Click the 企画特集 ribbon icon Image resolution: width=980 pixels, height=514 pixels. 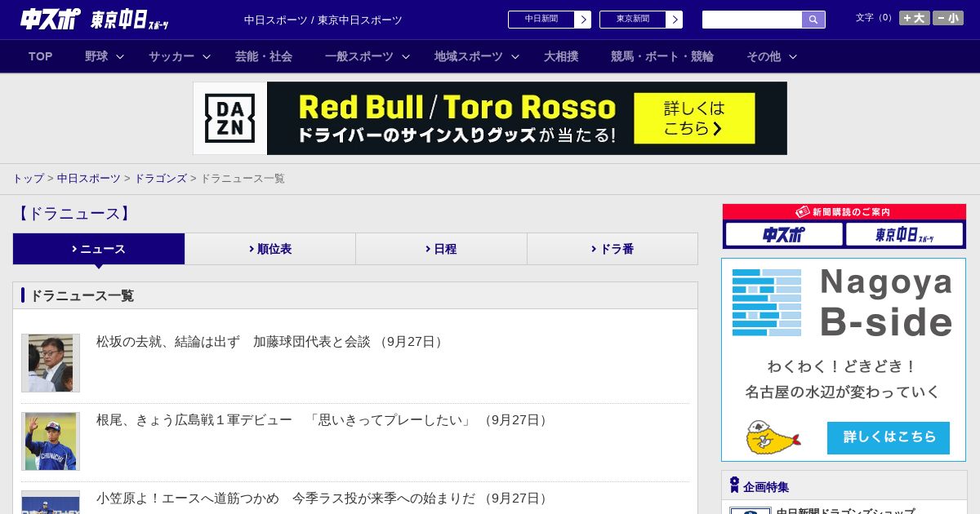(x=734, y=485)
